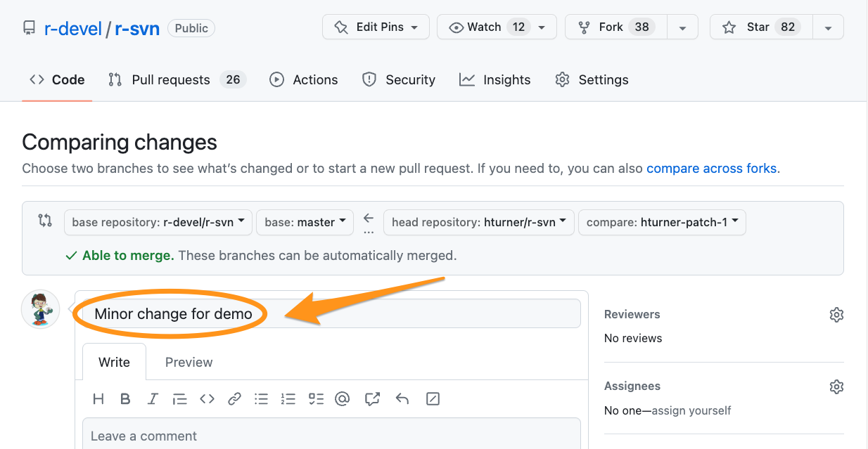Open the compare: hturner-patch-1 dropdown
Screen dimensions: 868x449
tap(662, 222)
